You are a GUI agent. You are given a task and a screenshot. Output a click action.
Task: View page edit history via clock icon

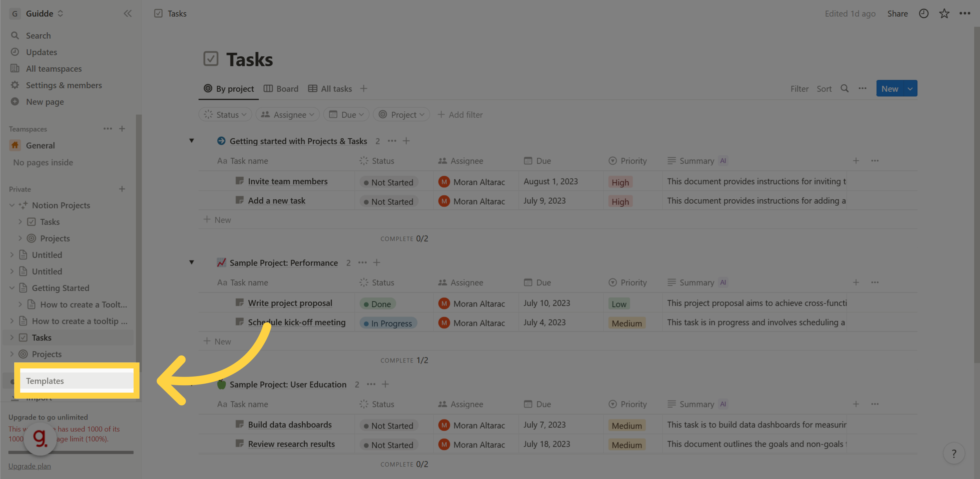pyautogui.click(x=924, y=13)
